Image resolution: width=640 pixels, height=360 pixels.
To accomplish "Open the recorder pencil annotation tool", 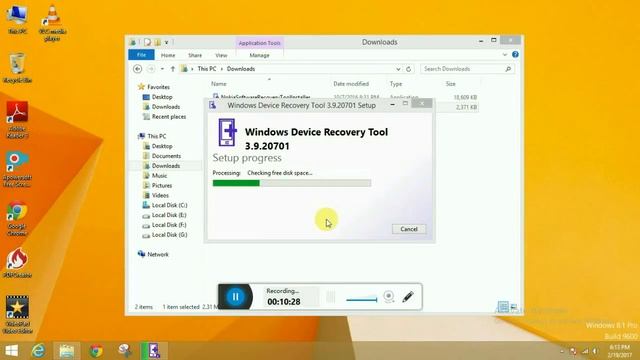I will [408, 297].
